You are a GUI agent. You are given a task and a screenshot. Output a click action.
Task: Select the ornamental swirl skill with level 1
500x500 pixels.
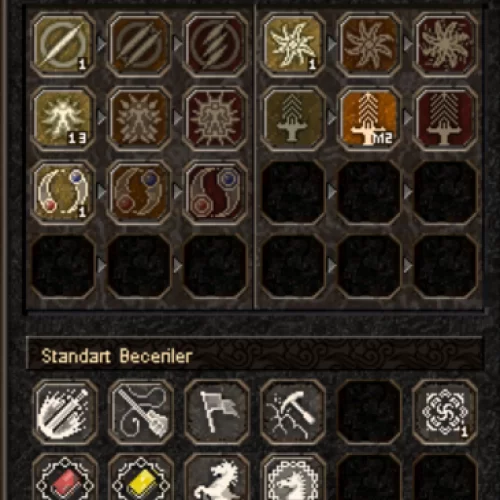pos(445,412)
